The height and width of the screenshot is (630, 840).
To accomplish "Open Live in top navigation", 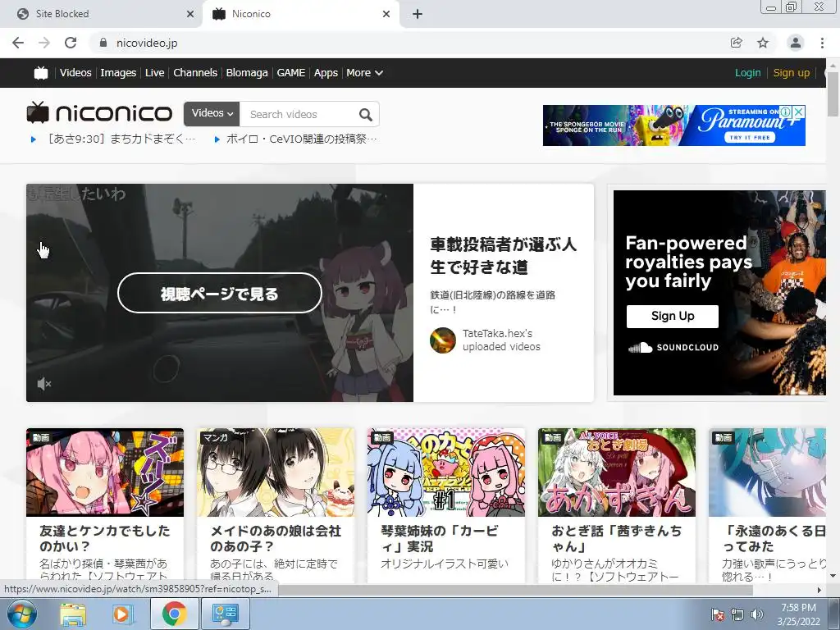I will tap(155, 73).
